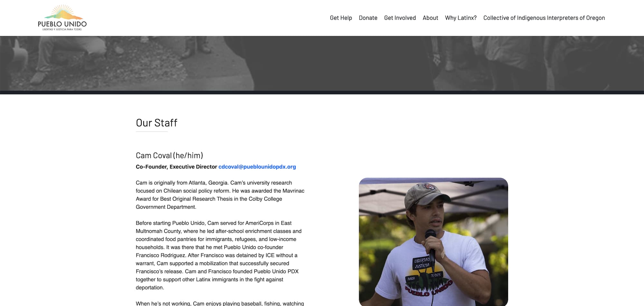The height and width of the screenshot is (306, 644).
Task: Click the Pueblo Unido logo
Action: coord(62,18)
